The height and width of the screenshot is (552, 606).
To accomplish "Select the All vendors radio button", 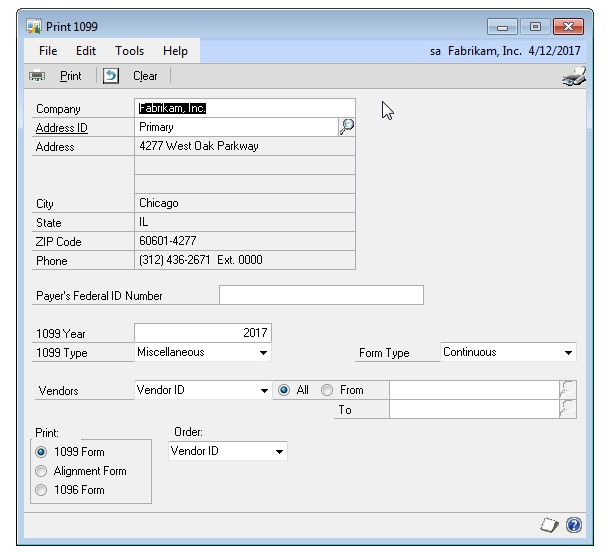I will [284, 390].
